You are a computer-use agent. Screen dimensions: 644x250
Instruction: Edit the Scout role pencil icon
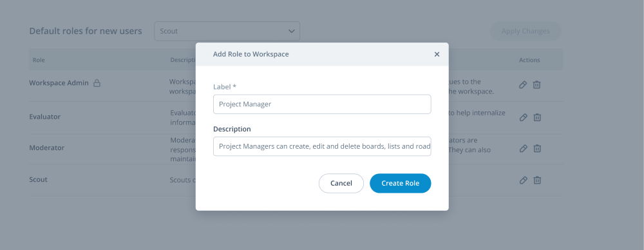(523, 180)
